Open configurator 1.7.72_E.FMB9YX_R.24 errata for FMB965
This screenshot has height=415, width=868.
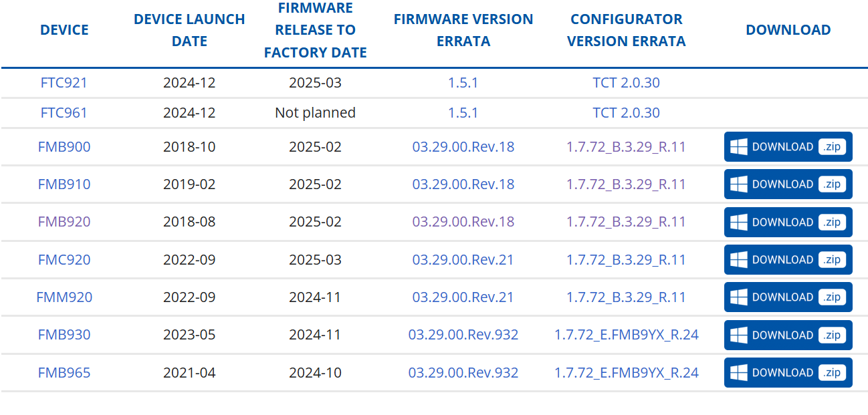tap(627, 373)
